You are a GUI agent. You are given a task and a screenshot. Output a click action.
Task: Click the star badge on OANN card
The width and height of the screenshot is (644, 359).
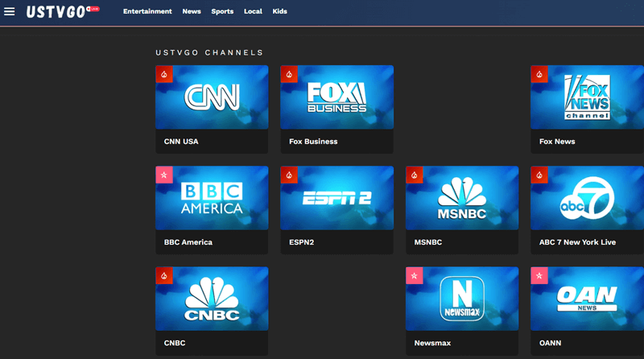tap(539, 276)
